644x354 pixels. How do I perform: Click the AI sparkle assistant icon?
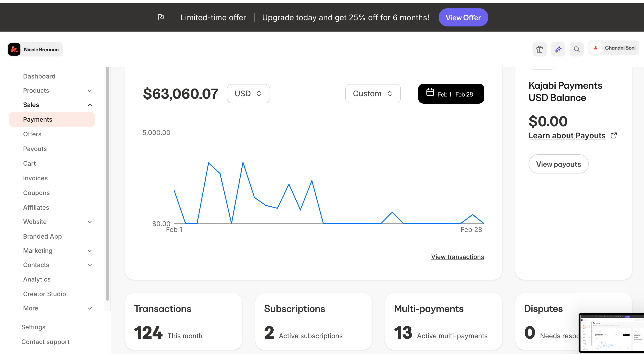coord(558,49)
